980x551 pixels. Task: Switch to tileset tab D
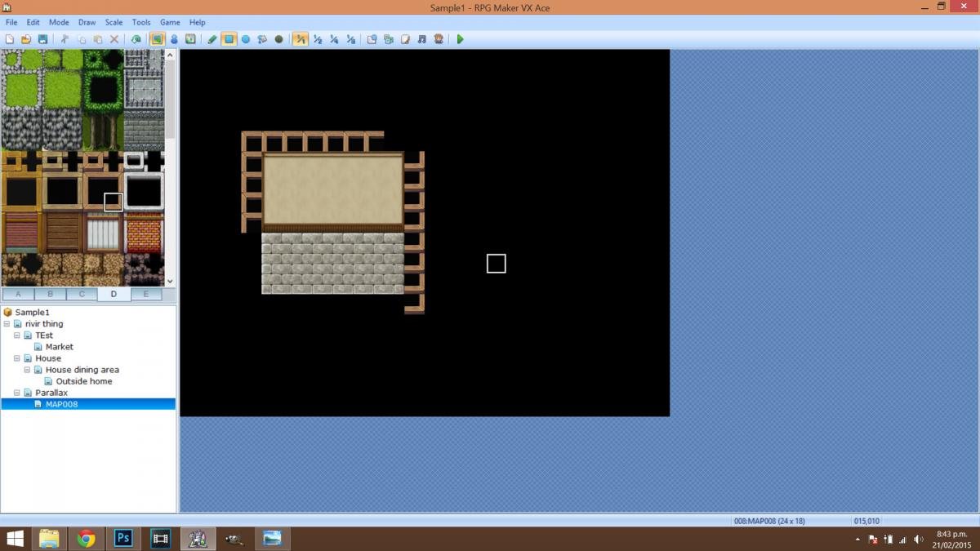coord(114,294)
